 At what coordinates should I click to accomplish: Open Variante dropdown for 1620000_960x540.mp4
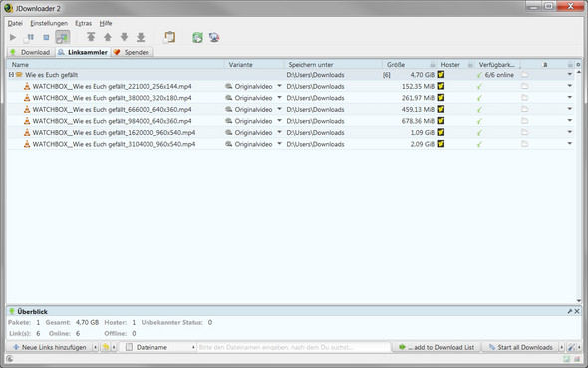[x=279, y=132]
